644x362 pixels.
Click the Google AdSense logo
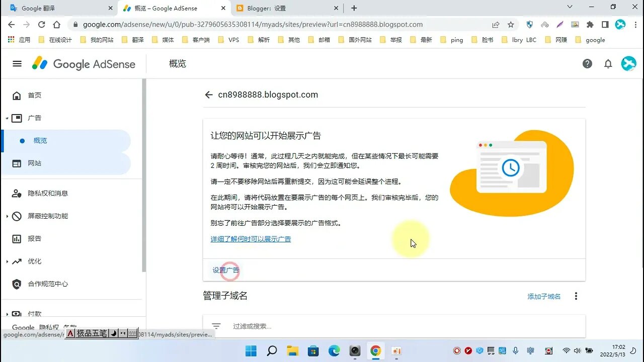click(84, 64)
